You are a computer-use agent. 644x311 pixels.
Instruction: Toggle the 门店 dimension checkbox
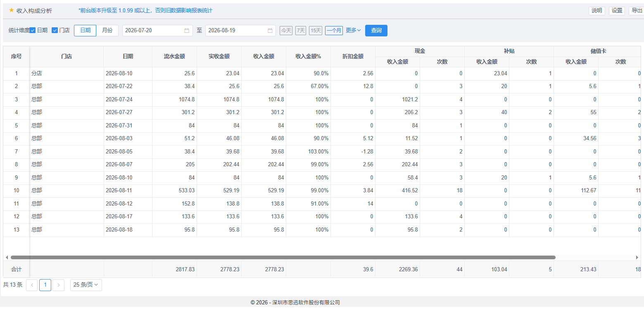click(x=55, y=30)
